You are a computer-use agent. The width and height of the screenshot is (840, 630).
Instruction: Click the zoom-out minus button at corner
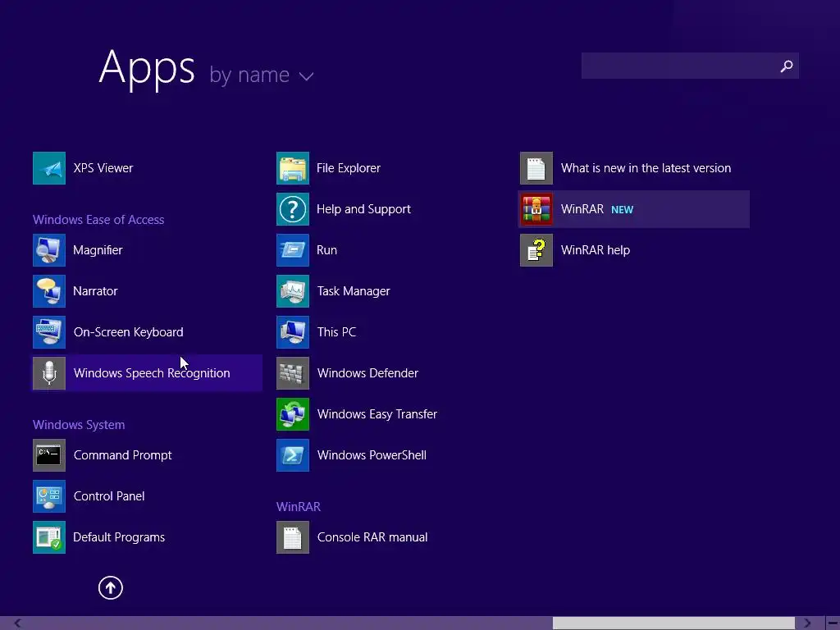pos(833,623)
